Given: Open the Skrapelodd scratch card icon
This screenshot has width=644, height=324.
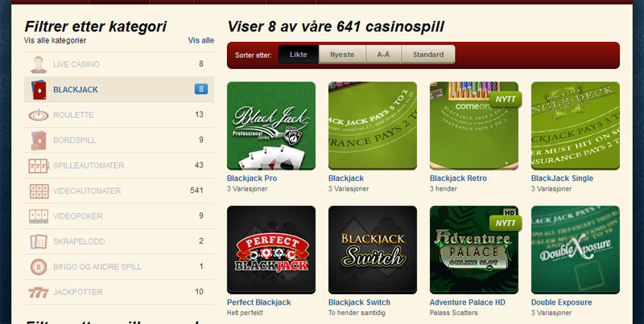Looking at the screenshot, I should (39, 241).
